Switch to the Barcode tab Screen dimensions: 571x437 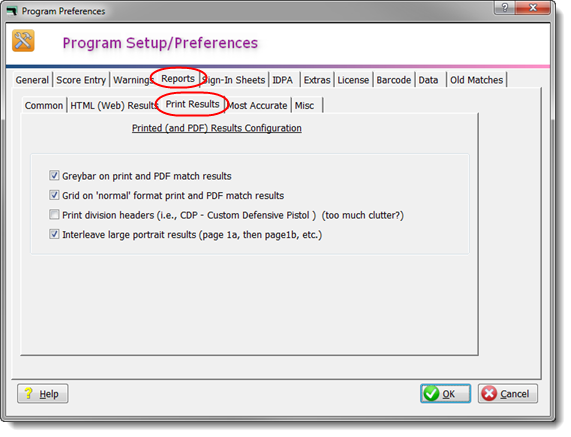(394, 80)
